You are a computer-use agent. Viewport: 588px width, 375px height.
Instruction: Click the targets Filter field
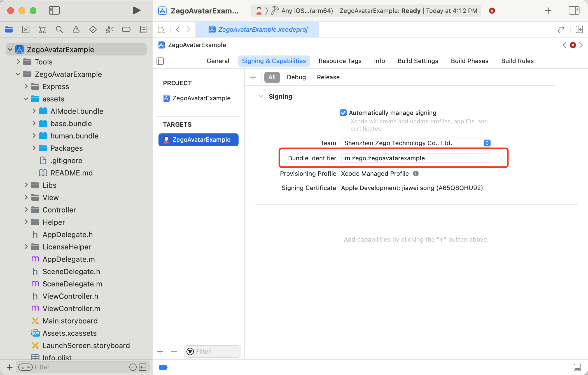click(x=213, y=351)
